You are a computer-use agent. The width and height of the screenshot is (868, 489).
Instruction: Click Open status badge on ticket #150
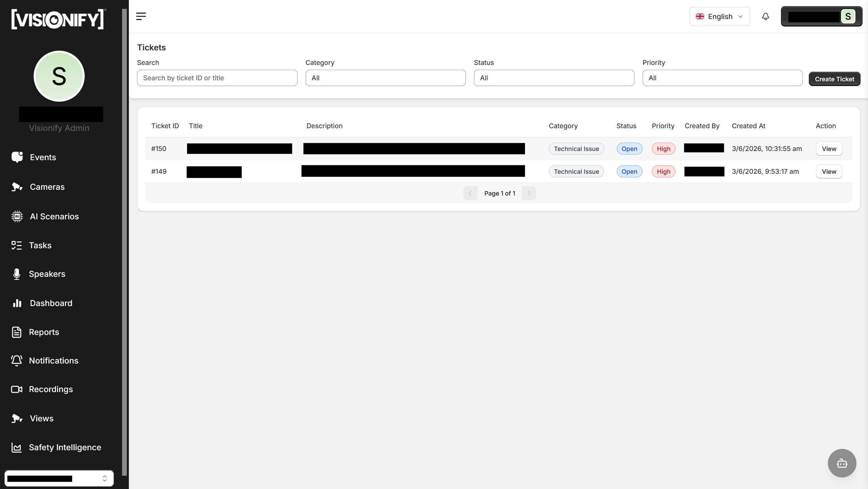coord(629,149)
